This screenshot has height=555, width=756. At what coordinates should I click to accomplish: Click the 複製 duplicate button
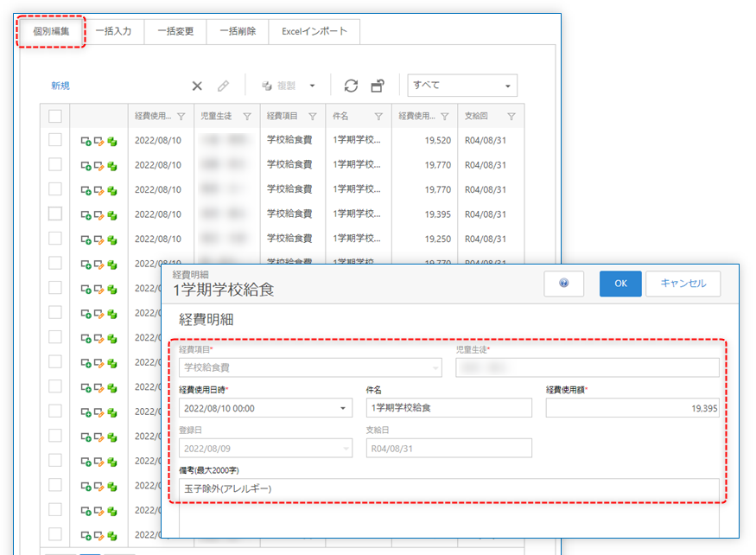pyautogui.click(x=279, y=86)
